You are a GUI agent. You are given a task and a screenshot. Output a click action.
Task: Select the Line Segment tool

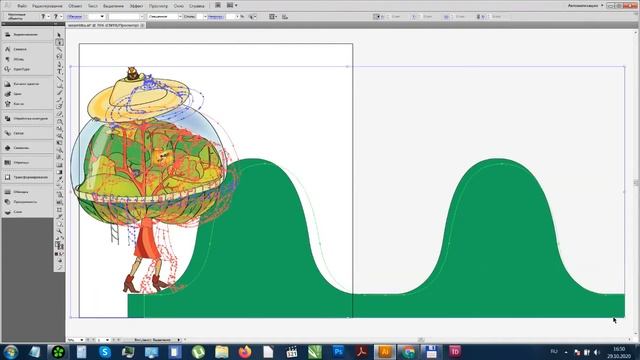point(59,78)
